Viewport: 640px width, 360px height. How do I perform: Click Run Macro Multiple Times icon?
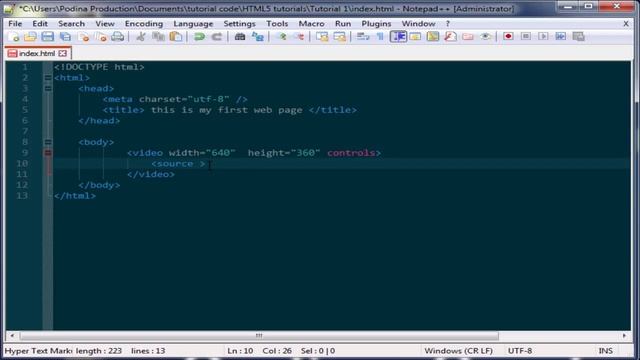pyautogui.click(x=561, y=37)
